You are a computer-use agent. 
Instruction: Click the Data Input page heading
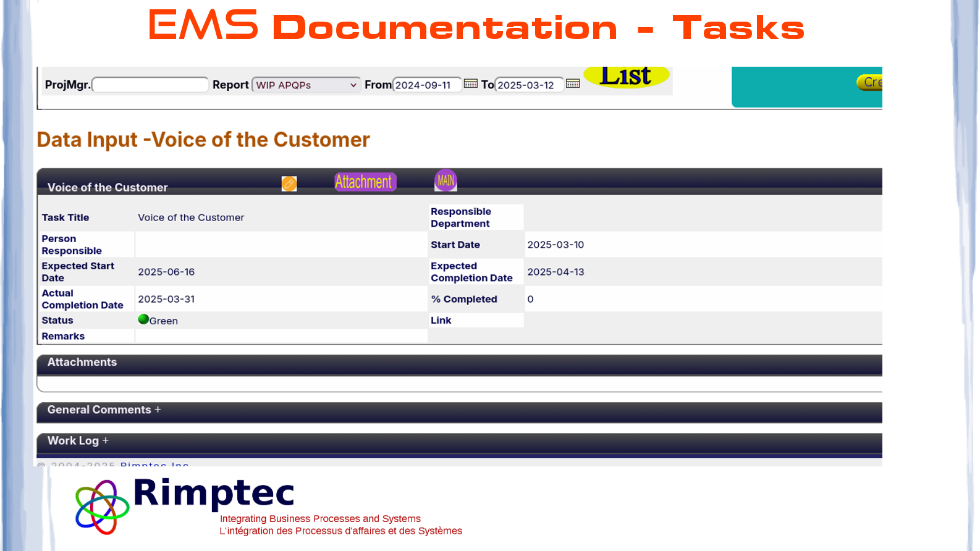coord(203,140)
